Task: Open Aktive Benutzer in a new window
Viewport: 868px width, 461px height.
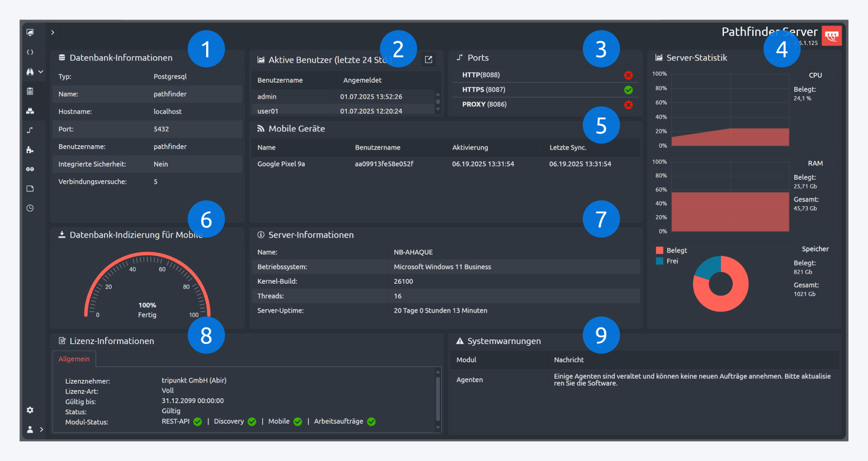Action: tap(429, 59)
